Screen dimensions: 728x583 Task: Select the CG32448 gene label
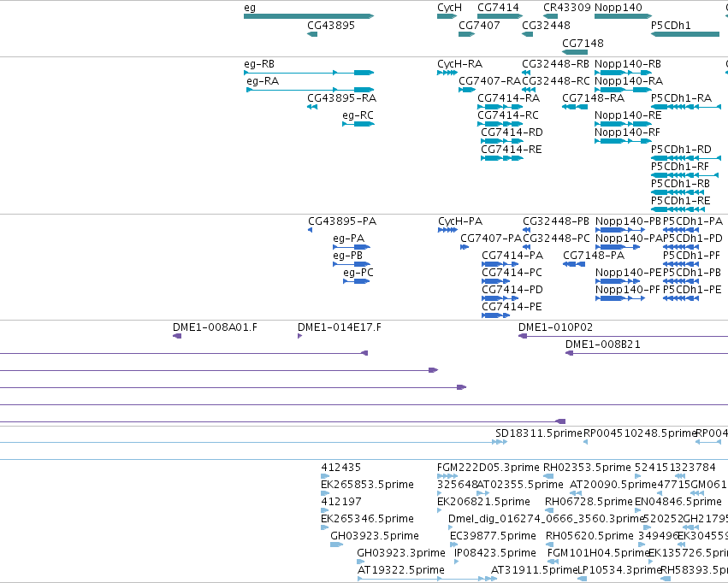coord(546,26)
